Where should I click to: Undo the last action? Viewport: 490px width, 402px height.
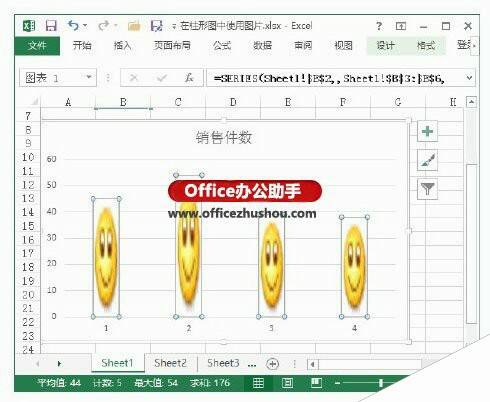[x=73, y=25]
